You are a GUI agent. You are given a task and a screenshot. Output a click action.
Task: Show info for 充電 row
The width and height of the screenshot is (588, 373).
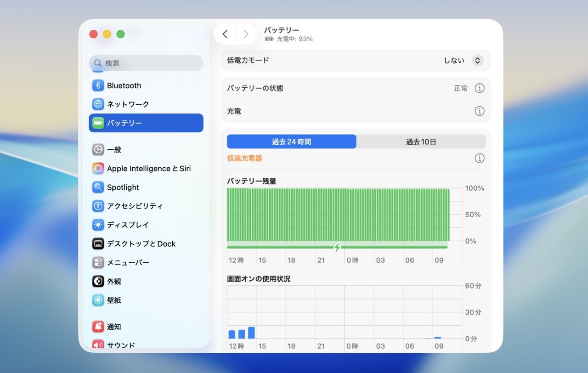pyautogui.click(x=480, y=111)
